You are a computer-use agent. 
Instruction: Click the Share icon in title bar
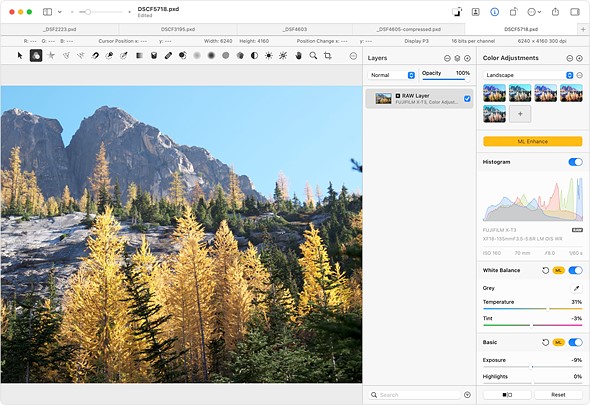point(555,12)
